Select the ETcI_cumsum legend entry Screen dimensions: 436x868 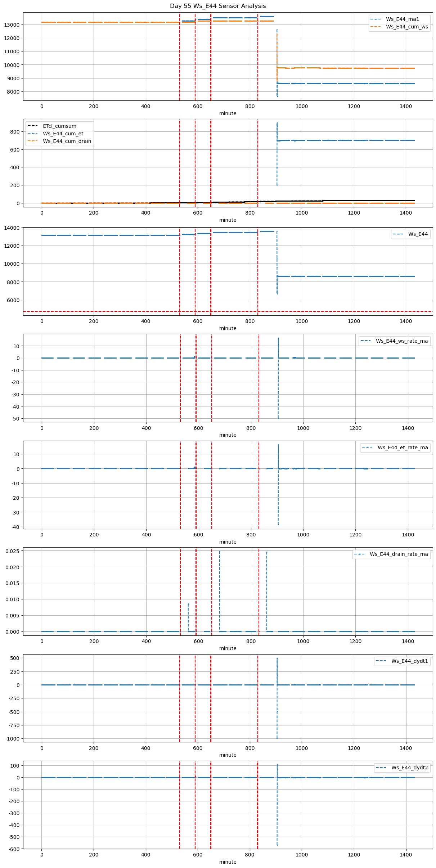59,126
